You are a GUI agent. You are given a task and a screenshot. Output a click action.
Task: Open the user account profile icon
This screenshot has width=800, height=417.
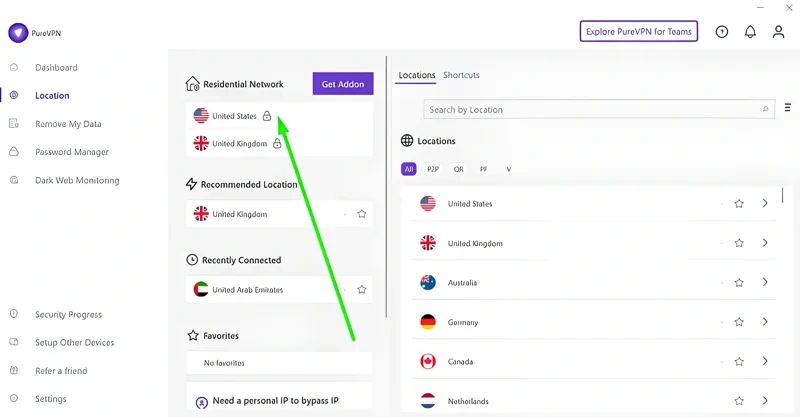point(778,32)
